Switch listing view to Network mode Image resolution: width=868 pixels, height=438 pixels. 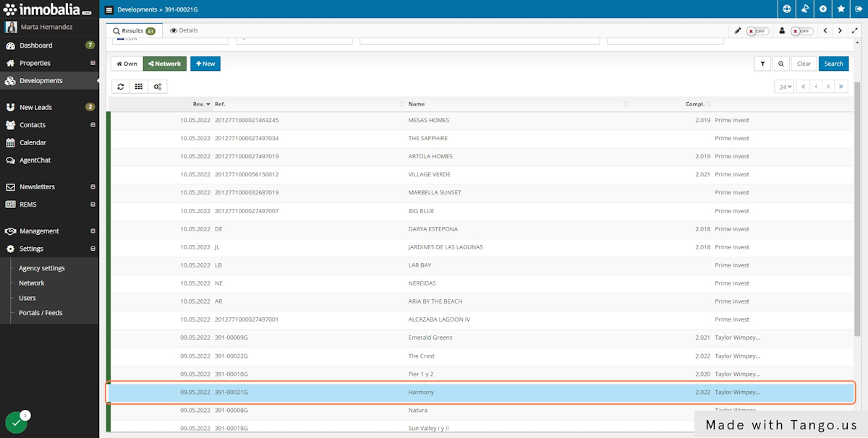click(164, 63)
